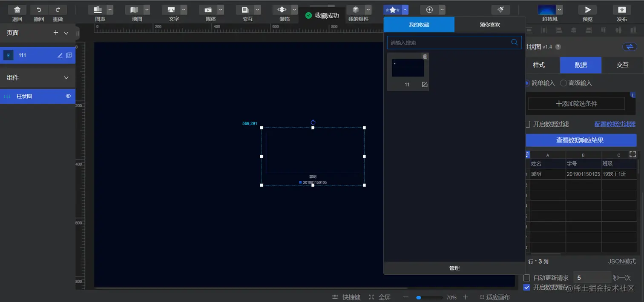The image size is (644, 302).
Task: Open the 样式 style tab
Action: [x=539, y=65]
